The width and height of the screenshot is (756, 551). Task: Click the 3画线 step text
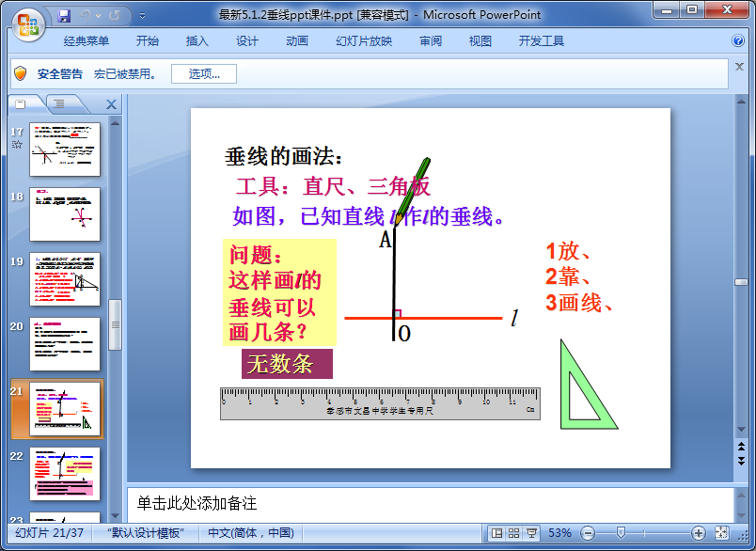pos(578,303)
